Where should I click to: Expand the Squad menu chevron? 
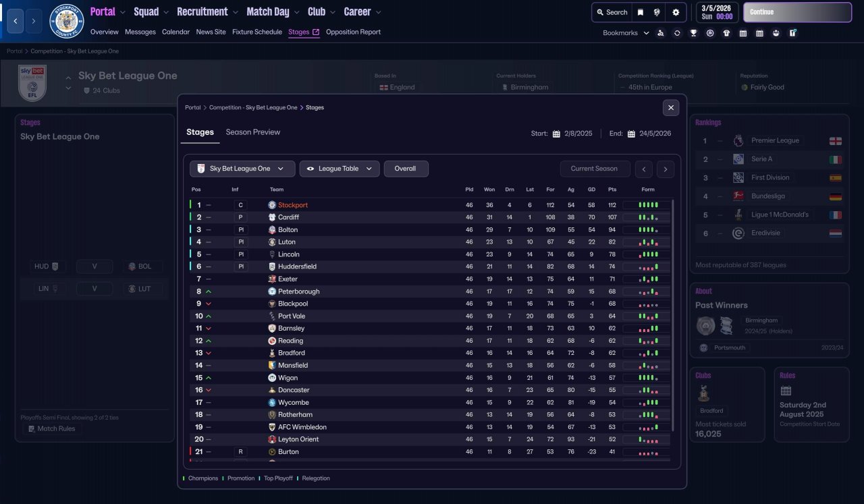click(x=165, y=12)
